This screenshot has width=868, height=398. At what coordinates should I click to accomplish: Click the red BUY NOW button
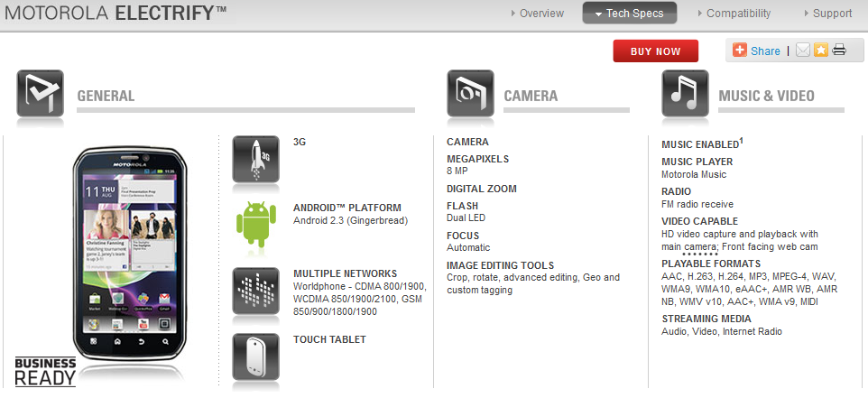(x=655, y=51)
